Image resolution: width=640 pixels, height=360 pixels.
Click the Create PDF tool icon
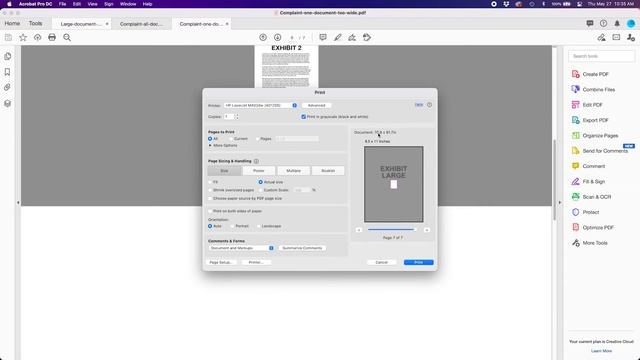576,74
